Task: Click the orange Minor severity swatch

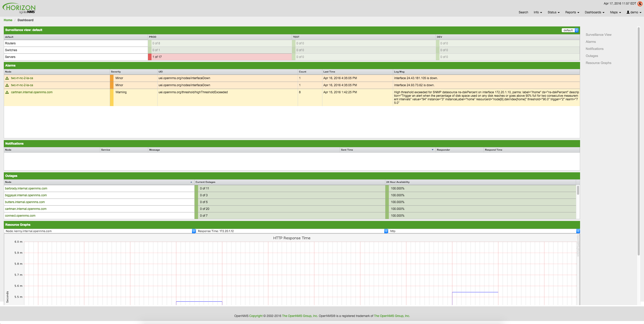Action: point(112,78)
